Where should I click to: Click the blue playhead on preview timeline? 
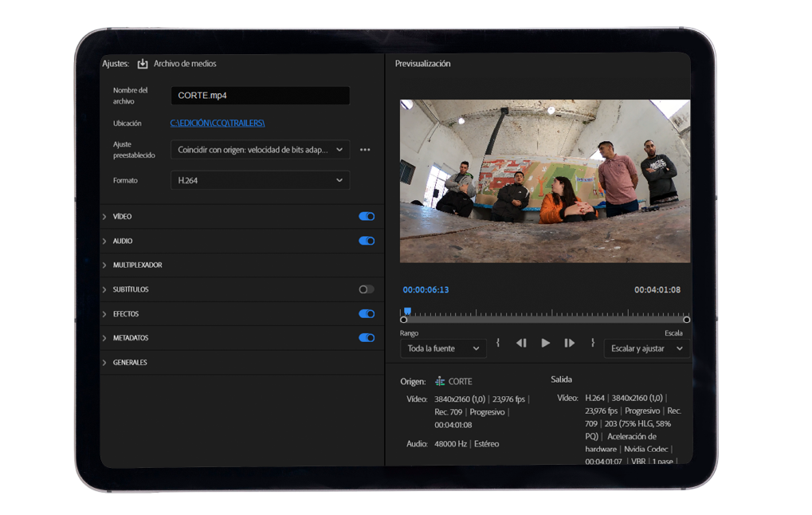point(407,312)
